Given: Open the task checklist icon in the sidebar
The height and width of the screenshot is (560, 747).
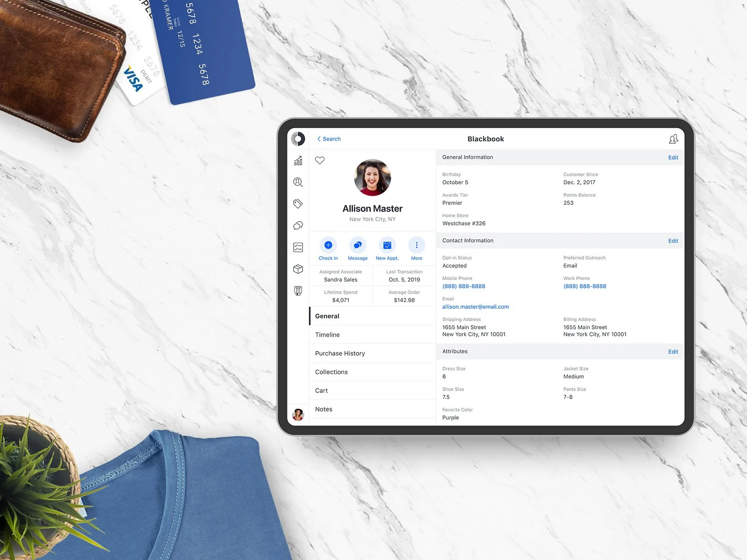Looking at the screenshot, I should click(x=298, y=247).
